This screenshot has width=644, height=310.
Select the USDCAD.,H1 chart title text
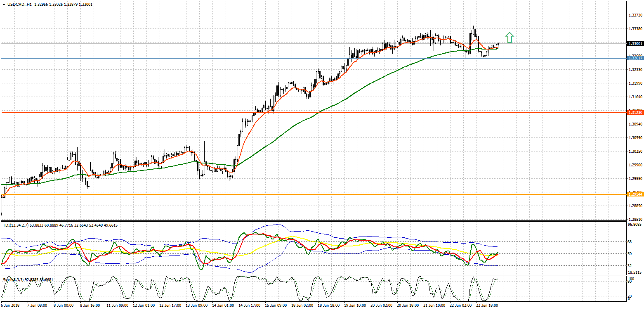[20, 4]
